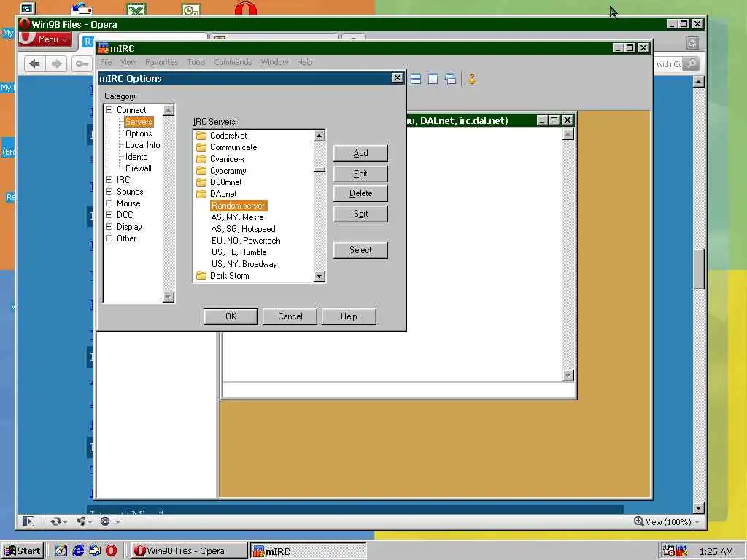Click the Select server button

(x=360, y=250)
